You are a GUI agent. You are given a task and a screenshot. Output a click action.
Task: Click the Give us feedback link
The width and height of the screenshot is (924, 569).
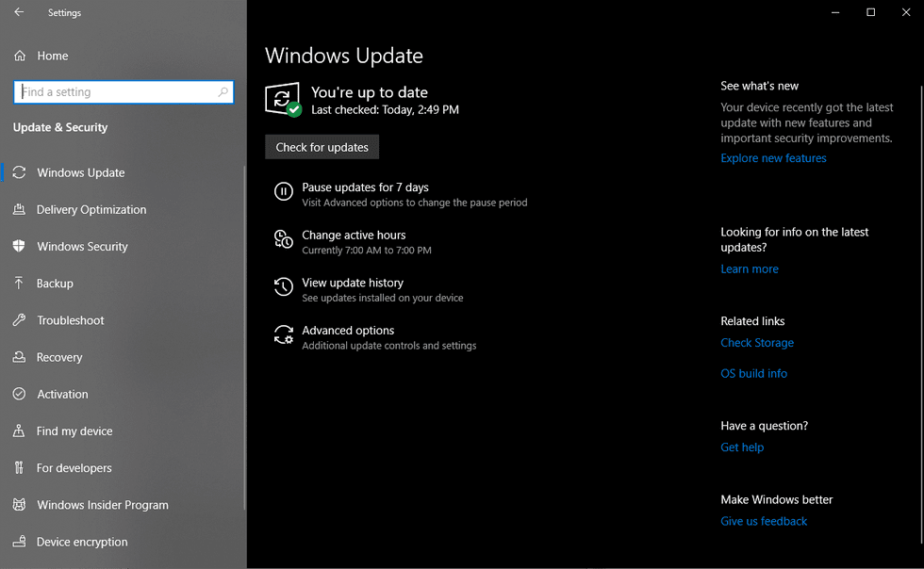point(764,522)
